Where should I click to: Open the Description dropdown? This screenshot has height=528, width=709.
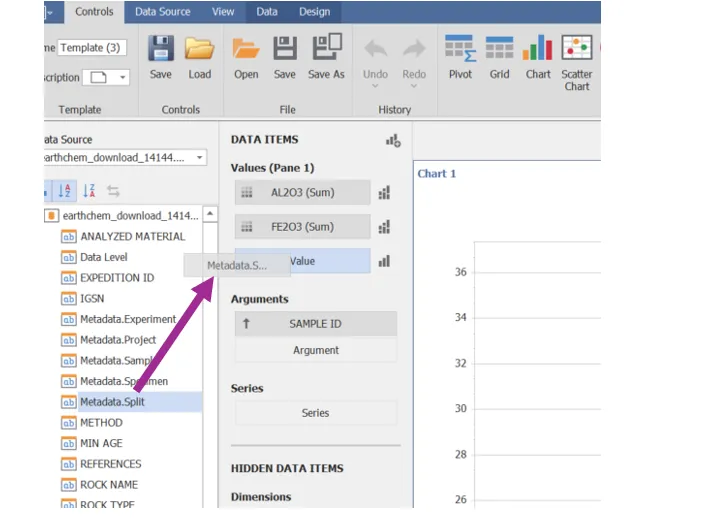(122, 78)
